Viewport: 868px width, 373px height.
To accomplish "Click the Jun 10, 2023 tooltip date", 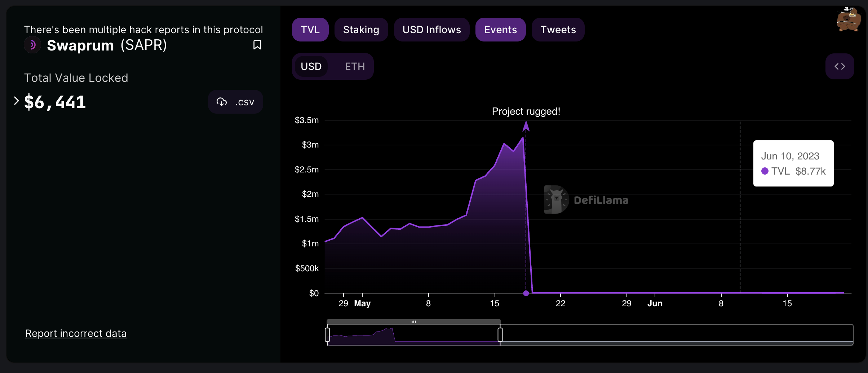I will coord(790,156).
